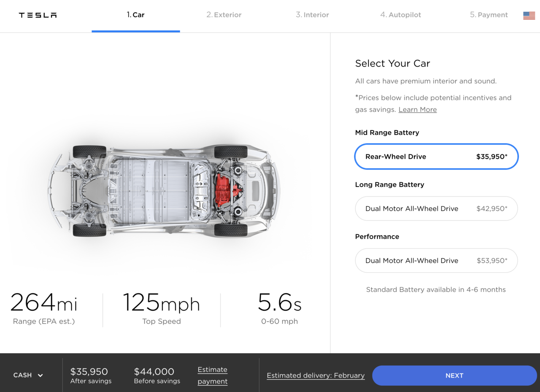This screenshot has width=540, height=392.
Task: Open the US flag region selector
Action: click(x=529, y=16)
